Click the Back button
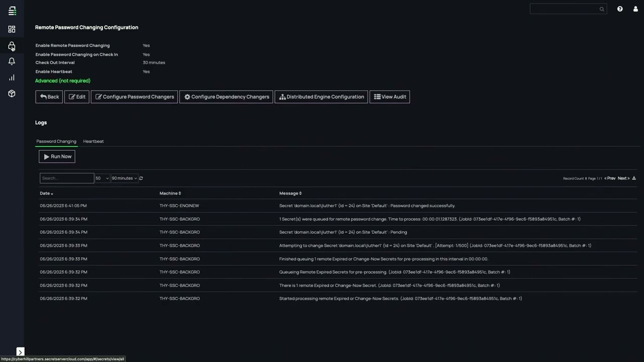Screen dimensions: 644x362 pyautogui.click(x=49, y=97)
